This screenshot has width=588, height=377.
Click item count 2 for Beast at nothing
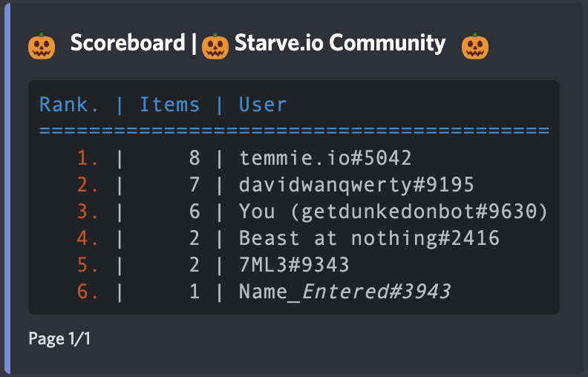(195, 238)
